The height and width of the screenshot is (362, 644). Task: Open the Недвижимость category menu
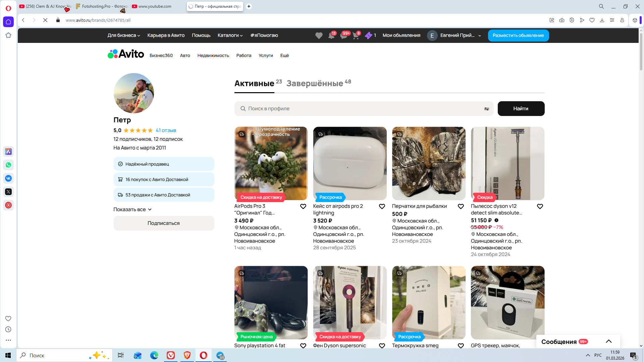(x=213, y=56)
